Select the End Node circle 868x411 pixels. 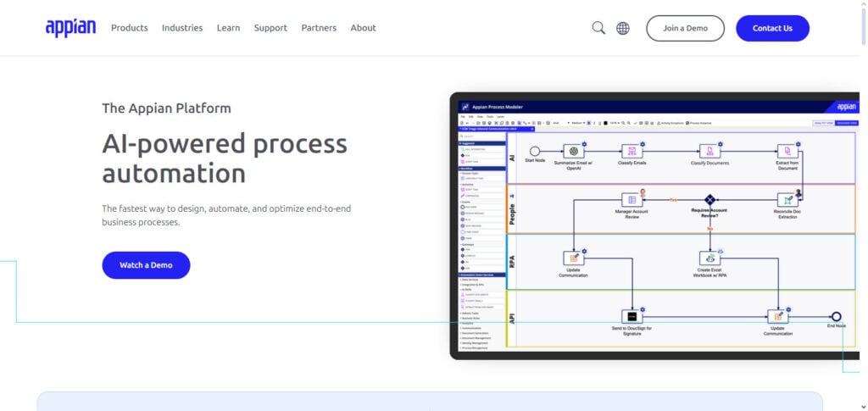pos(837,316)
